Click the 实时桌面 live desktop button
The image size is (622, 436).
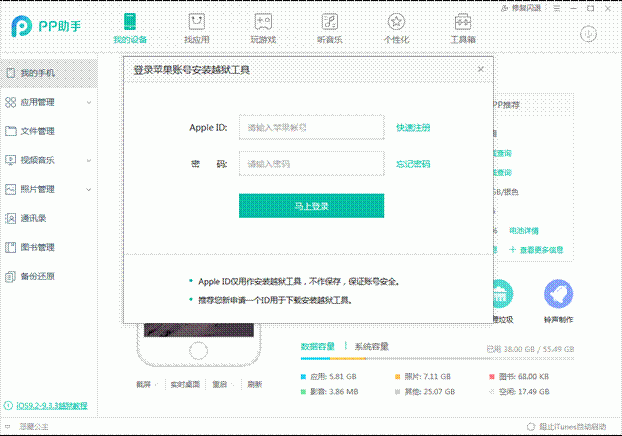185,384
